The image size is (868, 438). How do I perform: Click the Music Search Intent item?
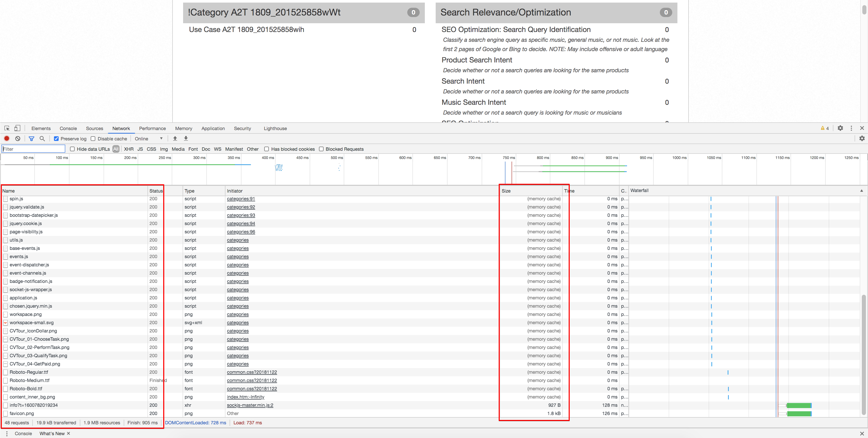click(474, 102)
